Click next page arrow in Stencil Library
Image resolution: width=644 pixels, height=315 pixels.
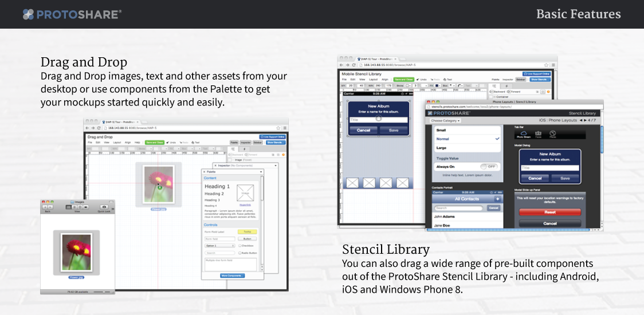[585, 120]
